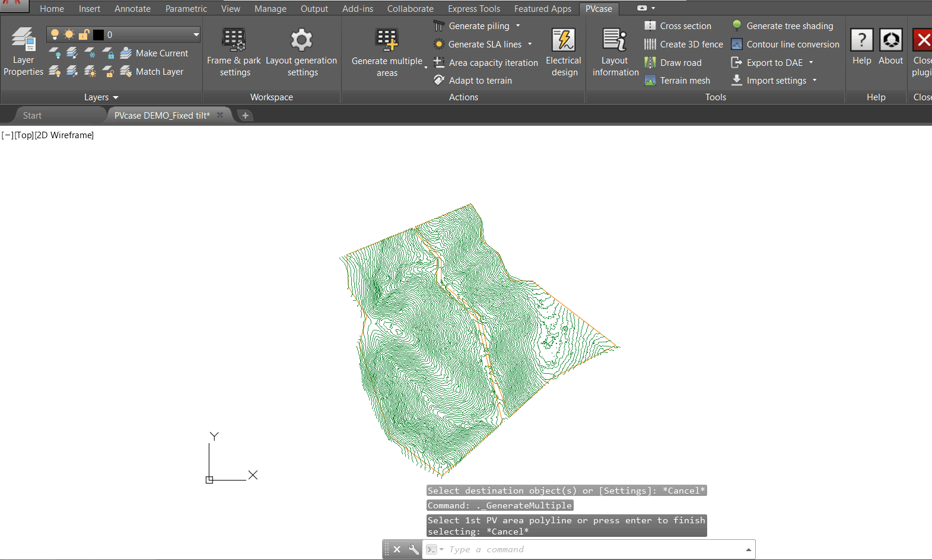The height and width of the screenshot is (560, 932).
Task: Close the PVcase DEMO_Fixed tilt tab
Action: click(x=220, y=115)
